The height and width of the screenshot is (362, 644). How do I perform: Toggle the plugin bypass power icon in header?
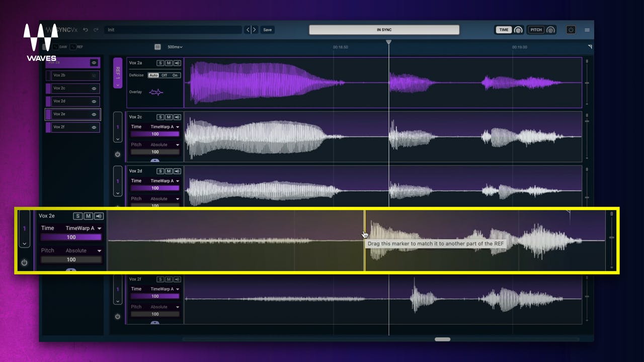pyautogui.click(x=571, y=30)
